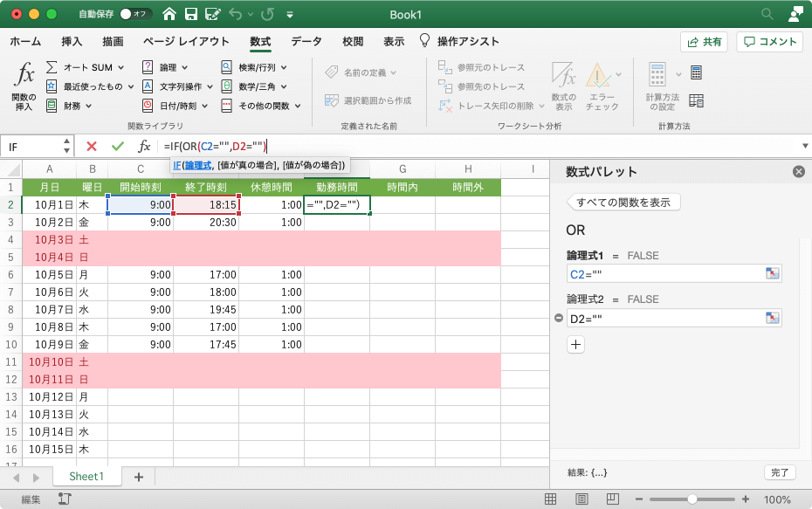Confirm formula with green checkmark

point(118,147)
